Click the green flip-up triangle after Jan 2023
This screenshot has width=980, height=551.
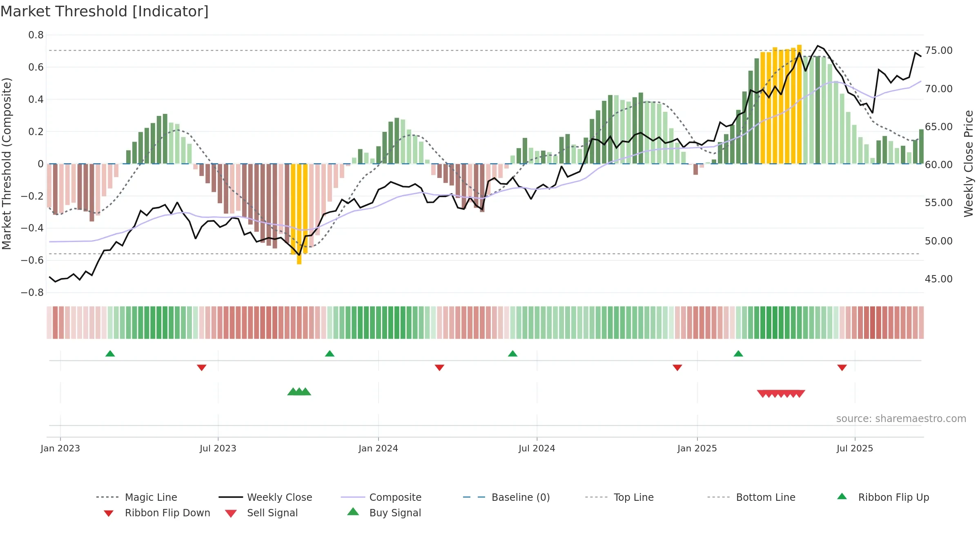click(x=110, y=353)
